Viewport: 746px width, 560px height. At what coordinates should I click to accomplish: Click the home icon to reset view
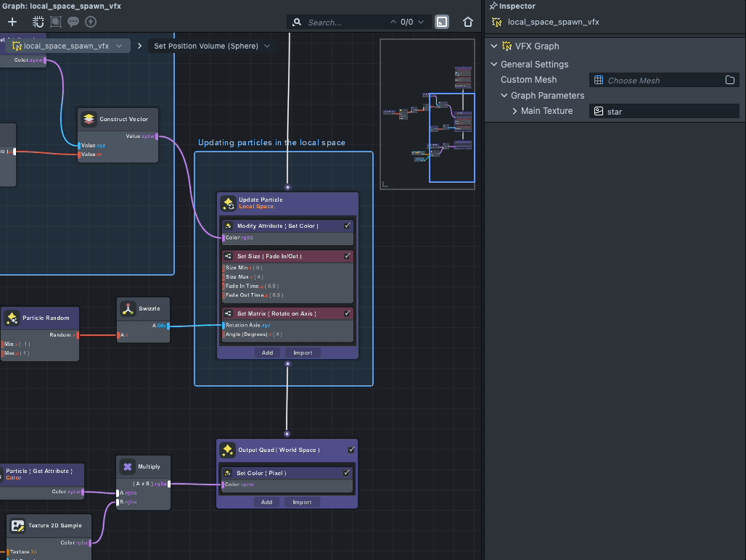coord(468,22)
